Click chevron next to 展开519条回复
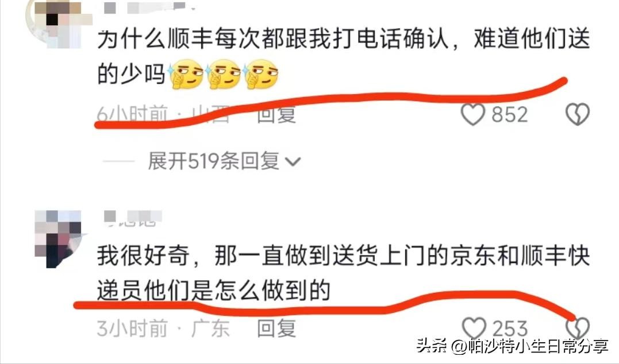 293,162
